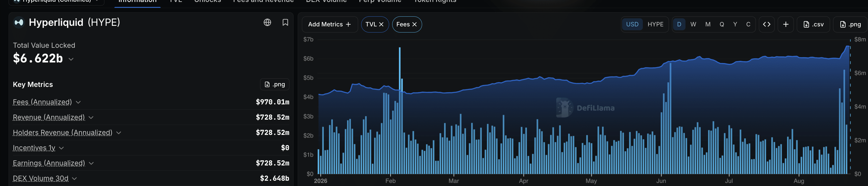Remove the TVL metric chip
Image resolution: width=868 pixels, height=186 pixels.
point(381,24)
